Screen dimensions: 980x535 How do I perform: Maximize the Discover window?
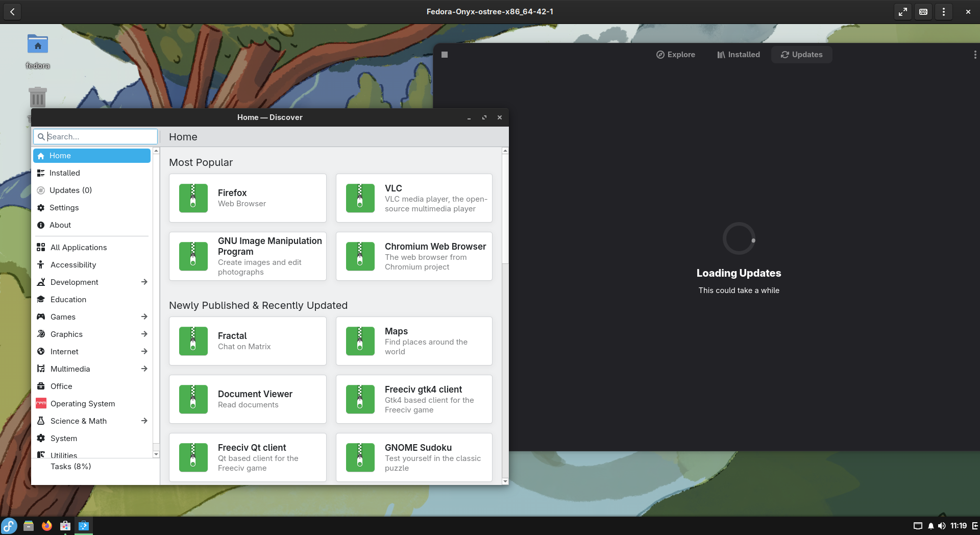pyautogui.click(x=484, y=117)
